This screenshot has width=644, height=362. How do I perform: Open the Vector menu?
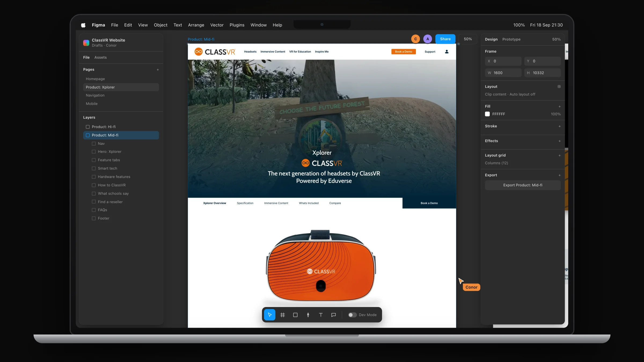coord(217,25)
